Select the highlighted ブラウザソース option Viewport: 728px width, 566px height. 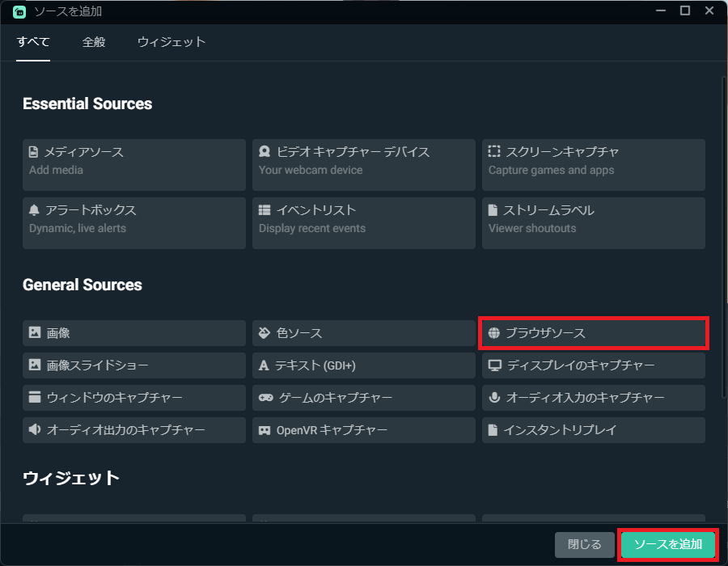pos(593,333)
